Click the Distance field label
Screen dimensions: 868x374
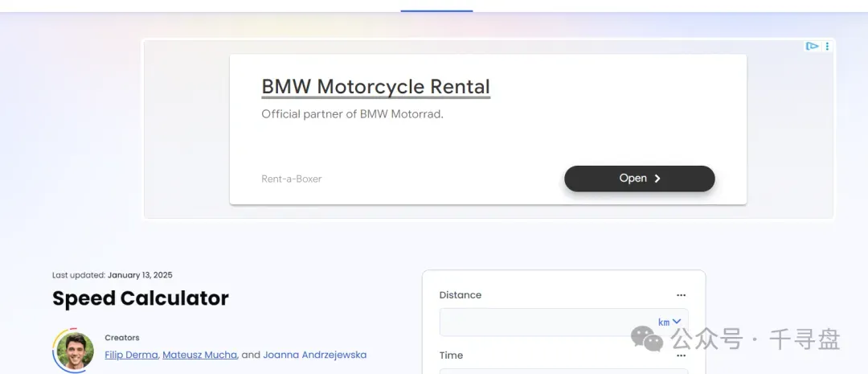(461, 294)
